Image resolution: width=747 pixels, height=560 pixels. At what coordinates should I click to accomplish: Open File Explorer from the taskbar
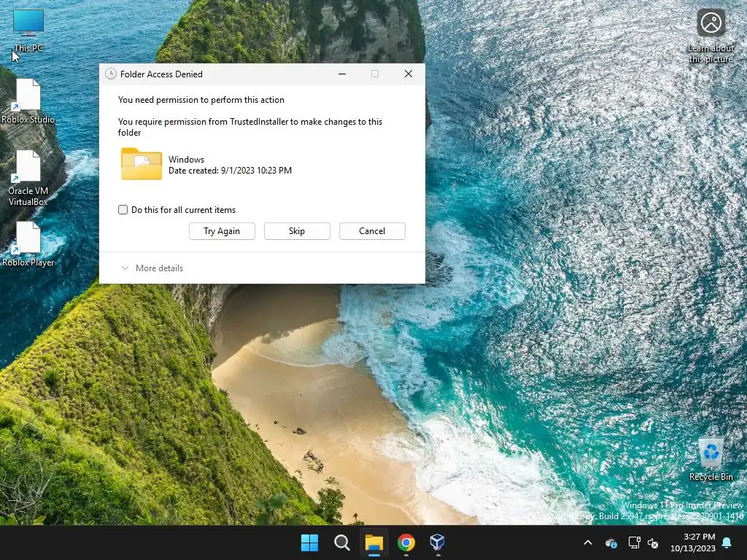coord(374,542)
